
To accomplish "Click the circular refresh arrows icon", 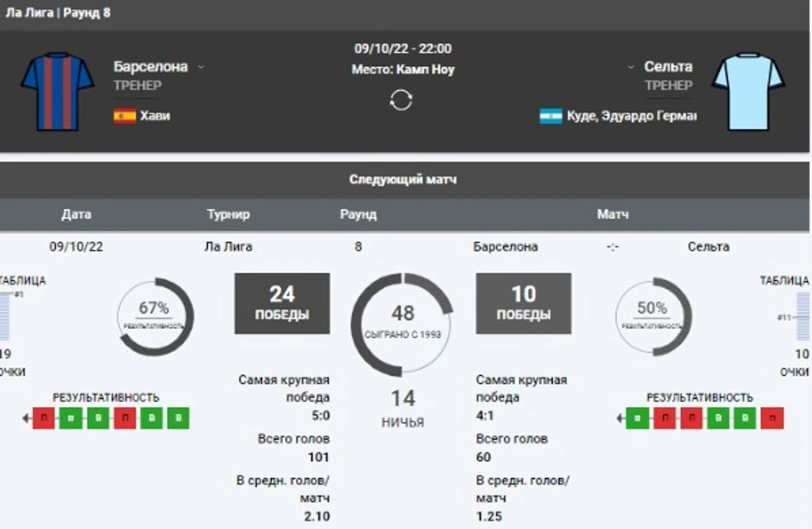I will [401, 101].
